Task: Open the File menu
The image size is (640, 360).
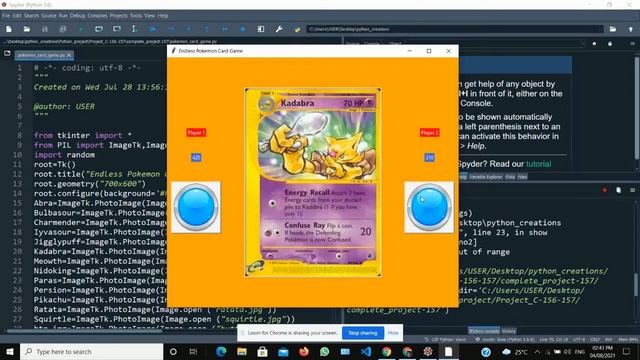Action: [6, 16]
